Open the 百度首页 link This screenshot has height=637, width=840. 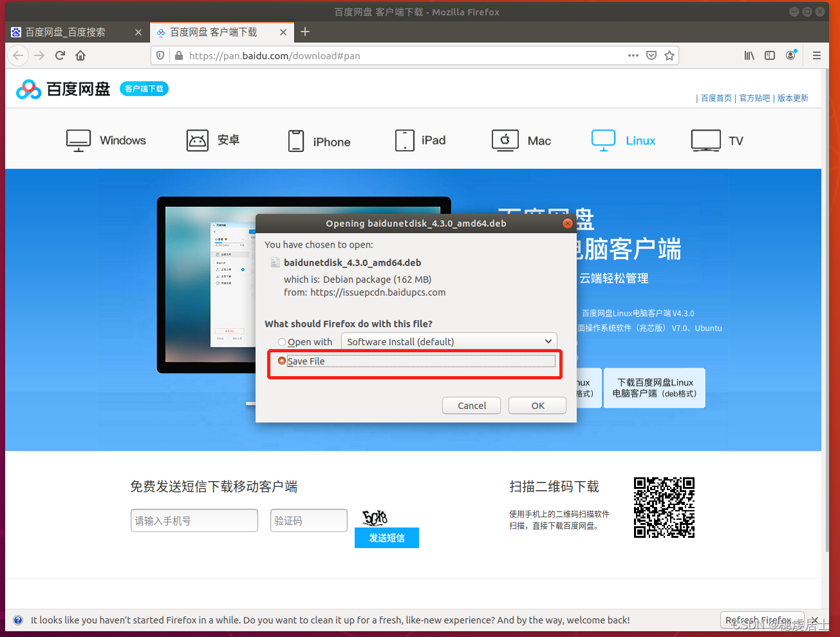coord(716,98)
